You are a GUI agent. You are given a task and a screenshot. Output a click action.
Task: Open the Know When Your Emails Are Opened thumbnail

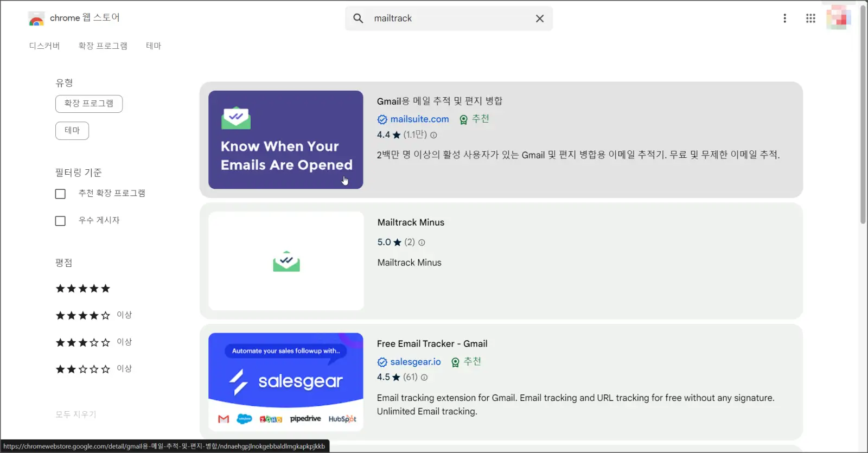pyautogui.click(x=286, y=140)
